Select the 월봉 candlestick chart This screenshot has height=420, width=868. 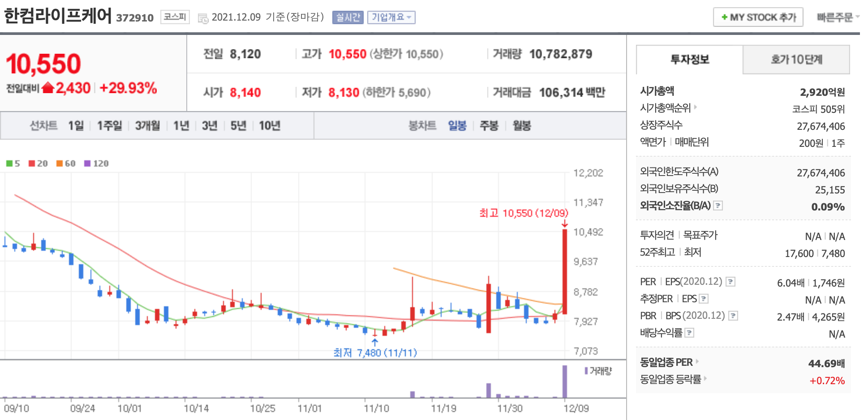click(522, 126)
